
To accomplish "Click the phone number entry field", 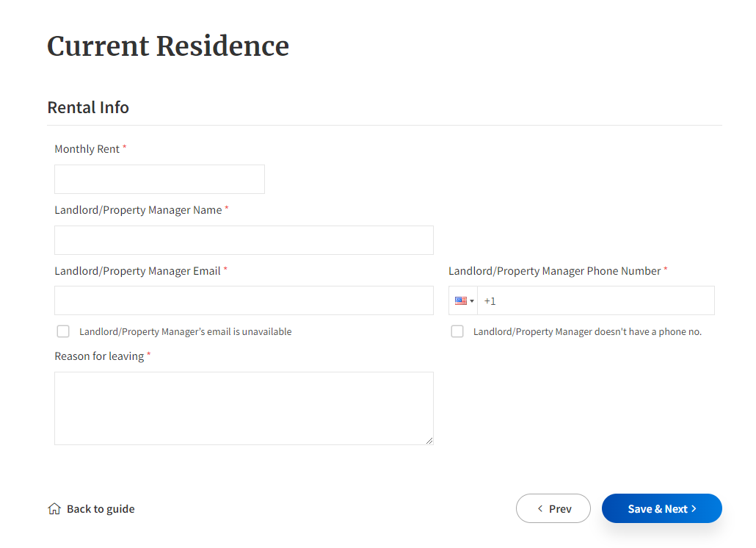I will (595, 300).
